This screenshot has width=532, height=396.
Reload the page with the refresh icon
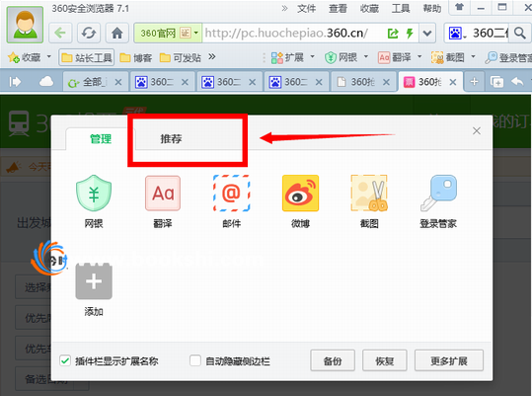(89, 33)
